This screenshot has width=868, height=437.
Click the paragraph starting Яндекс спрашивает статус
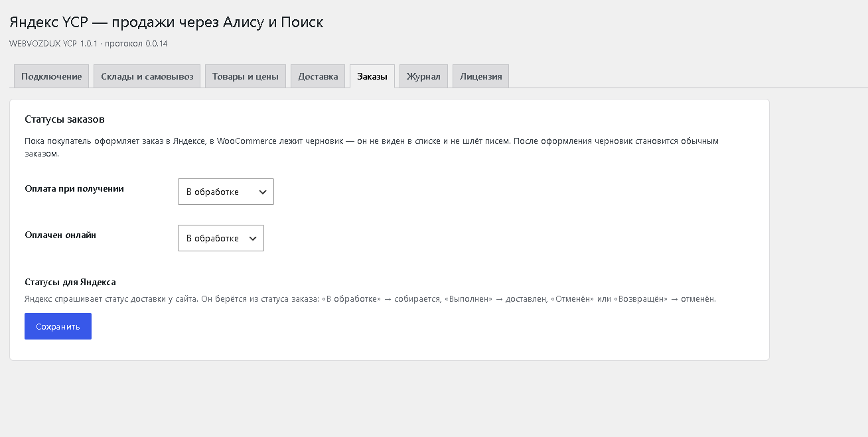click(370, 299)
